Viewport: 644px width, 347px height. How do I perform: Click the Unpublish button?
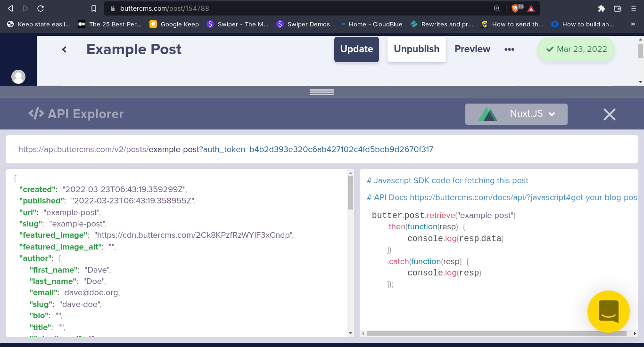(x=417, y=49)
